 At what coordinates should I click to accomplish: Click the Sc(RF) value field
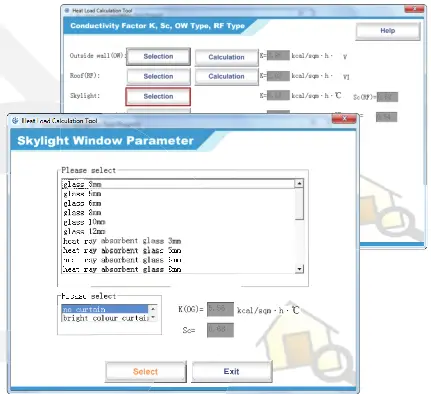[387, 97]
